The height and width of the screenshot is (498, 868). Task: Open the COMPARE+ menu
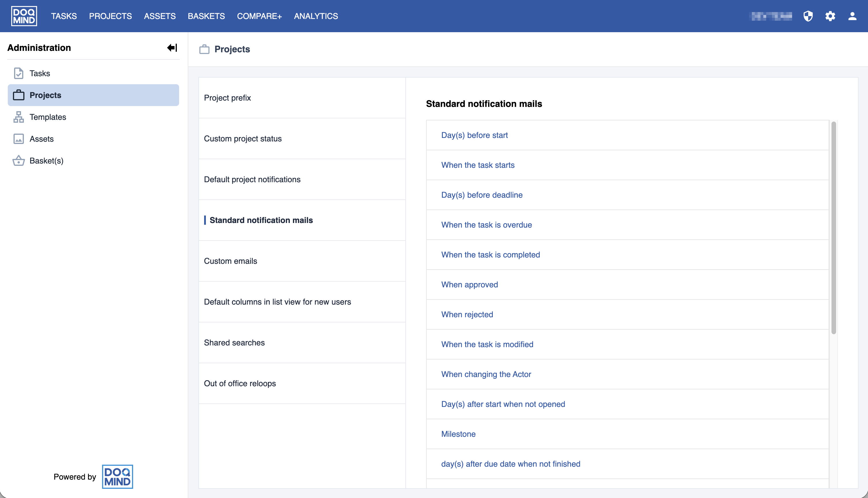click(259, 16)
